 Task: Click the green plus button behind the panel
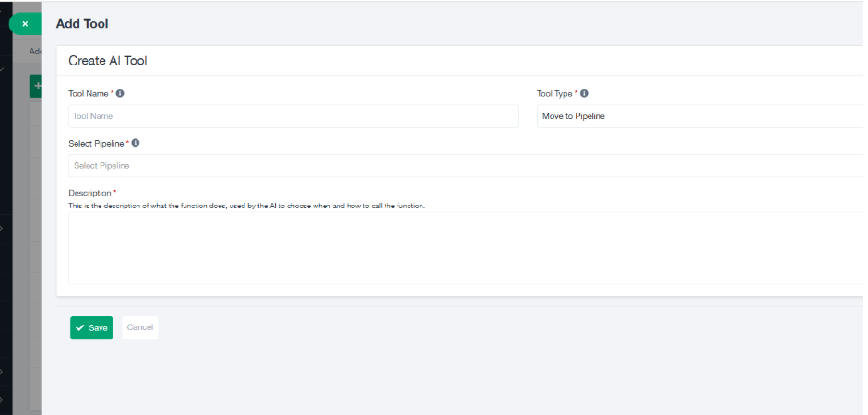point(36,86)
